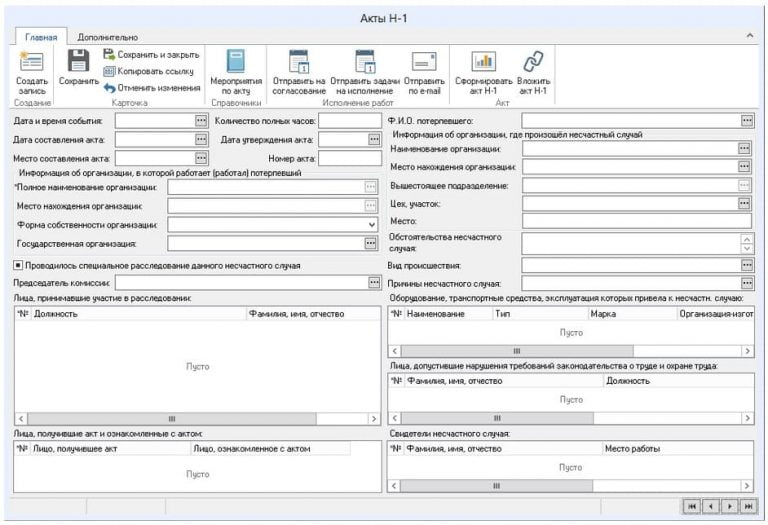Open selector for Наименование организации

[744, 148]
